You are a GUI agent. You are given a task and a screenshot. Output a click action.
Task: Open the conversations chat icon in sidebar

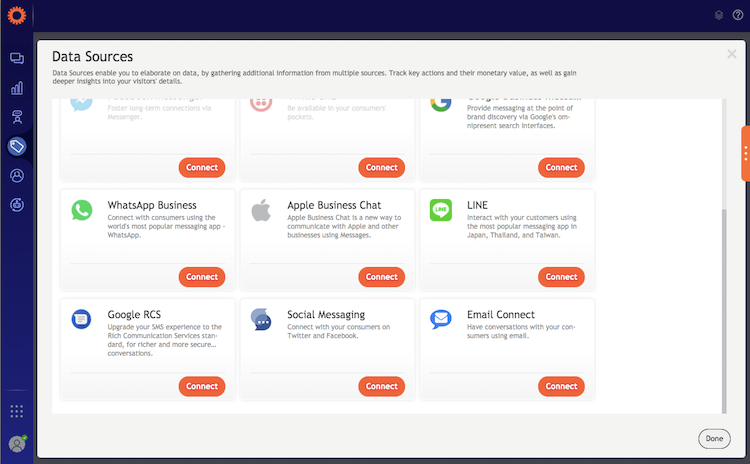[x=17, y=58]
